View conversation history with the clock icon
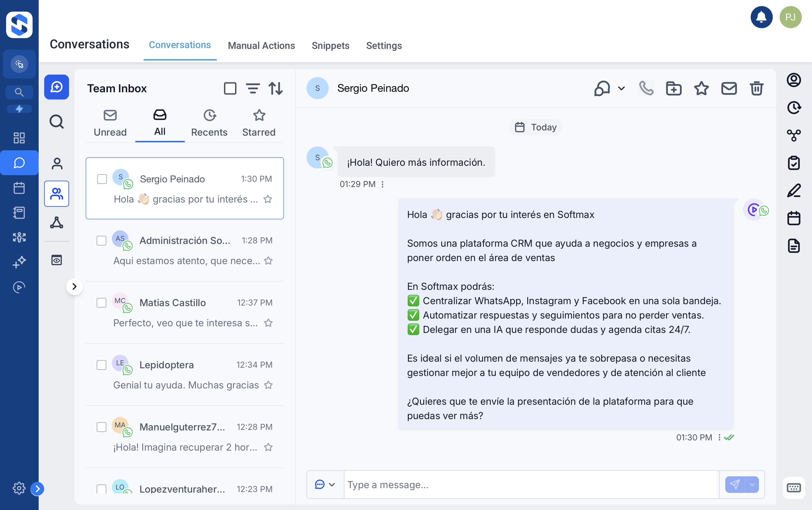This screenshot has width=812, height=510. pos(795,107)
